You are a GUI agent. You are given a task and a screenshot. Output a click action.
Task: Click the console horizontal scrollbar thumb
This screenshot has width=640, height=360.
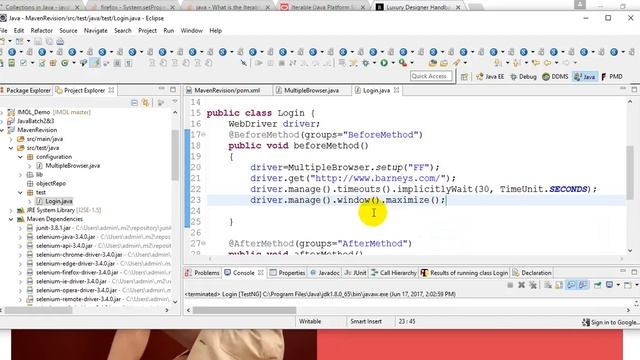pos(244,310)
